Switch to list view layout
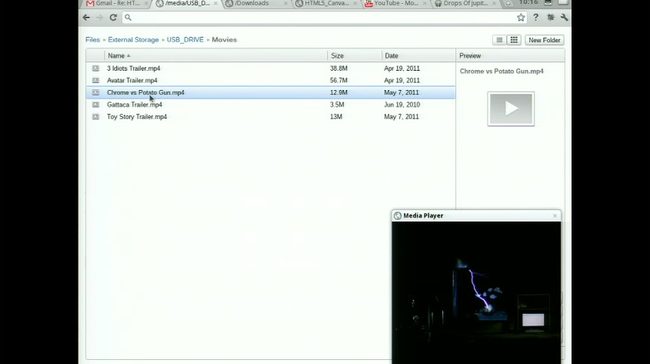The image size is (650, 364). 500,40
